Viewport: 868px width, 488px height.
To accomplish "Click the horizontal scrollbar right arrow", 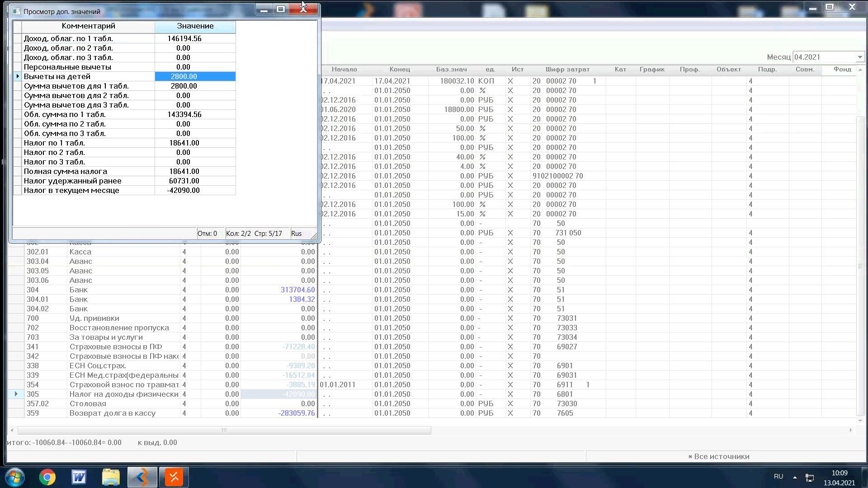I will (x=850, y=430).
